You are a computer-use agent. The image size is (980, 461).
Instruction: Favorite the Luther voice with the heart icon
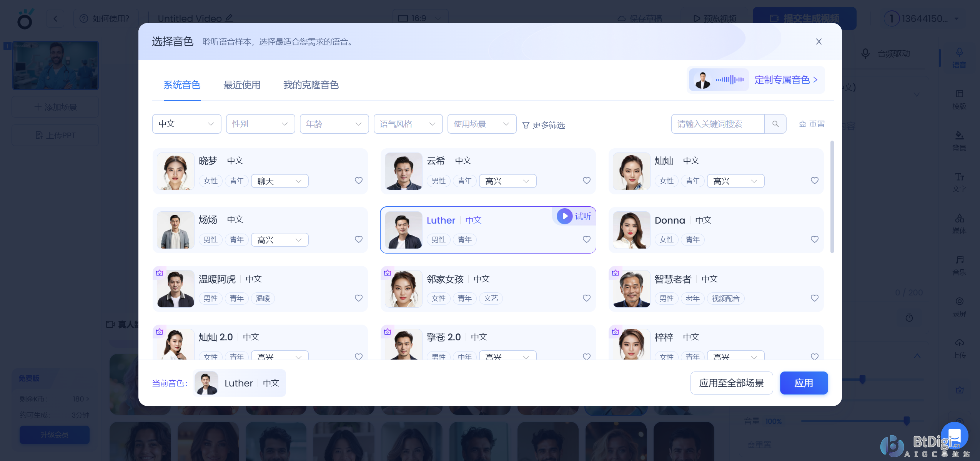coord(587,239)
